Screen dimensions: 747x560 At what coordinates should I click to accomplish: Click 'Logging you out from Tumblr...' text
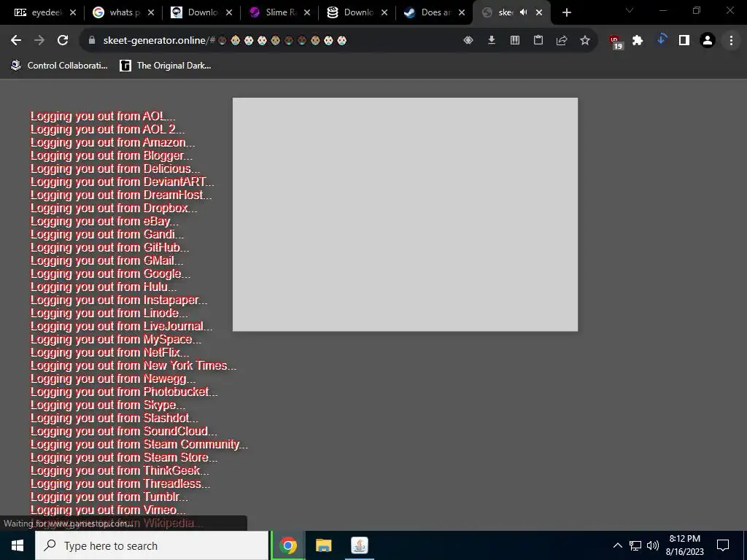point(109,497)
